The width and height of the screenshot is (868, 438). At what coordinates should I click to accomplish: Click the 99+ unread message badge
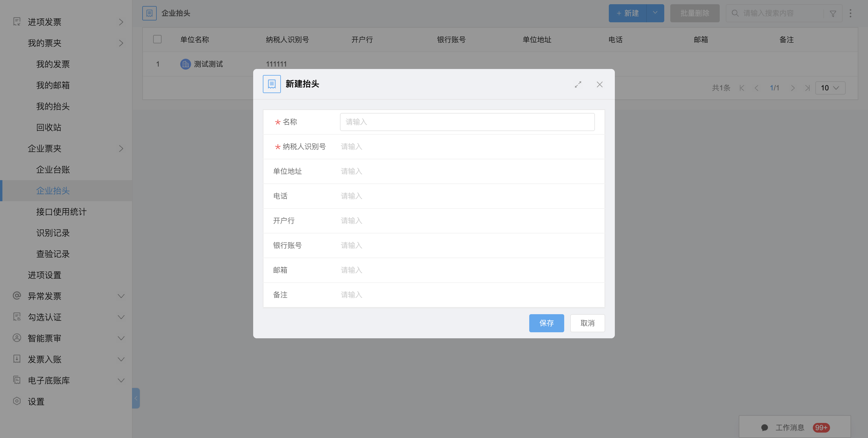click(x=821, y=427)
